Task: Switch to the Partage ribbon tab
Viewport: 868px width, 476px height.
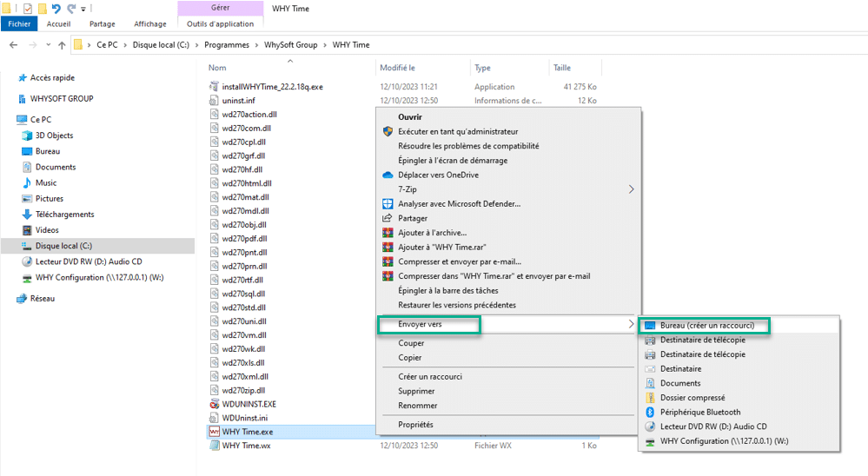Action: pos(103,23)
